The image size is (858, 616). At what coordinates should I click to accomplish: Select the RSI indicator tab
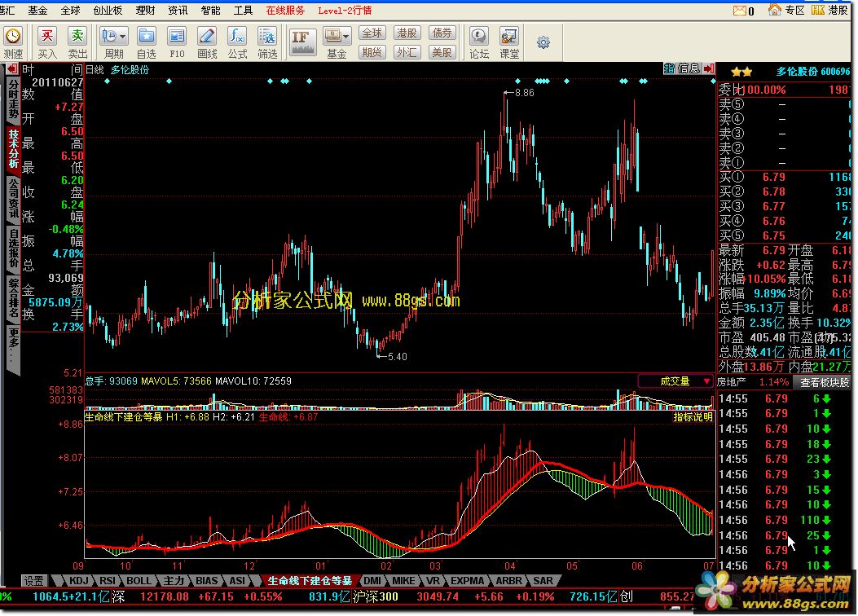[x=108, y=580]
